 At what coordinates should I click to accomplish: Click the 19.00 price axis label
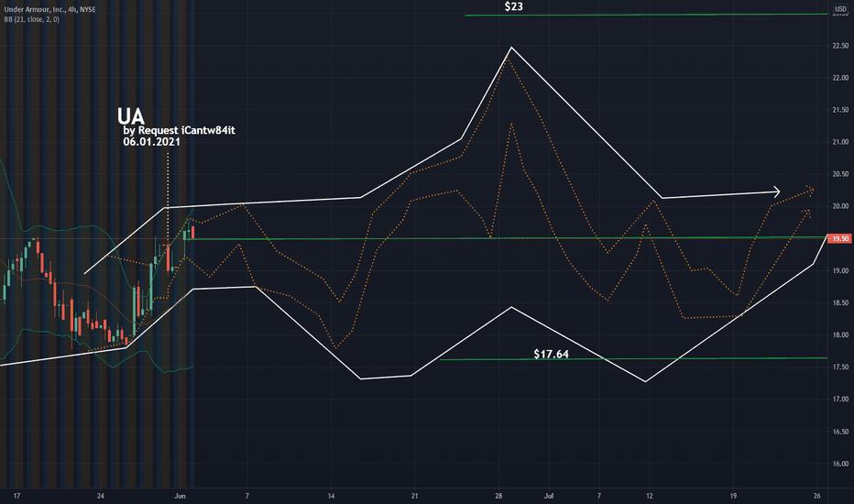(x=840, y=271)
